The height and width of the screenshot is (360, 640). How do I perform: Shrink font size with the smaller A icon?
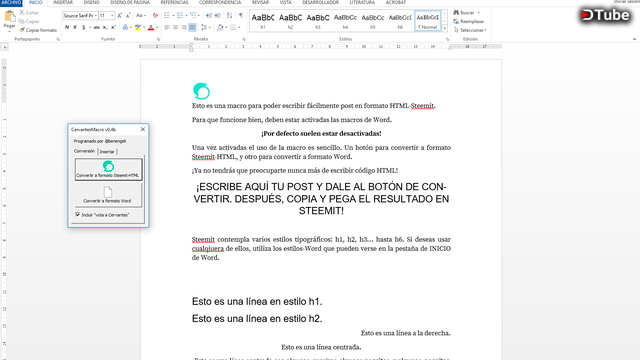click(128, 16)
